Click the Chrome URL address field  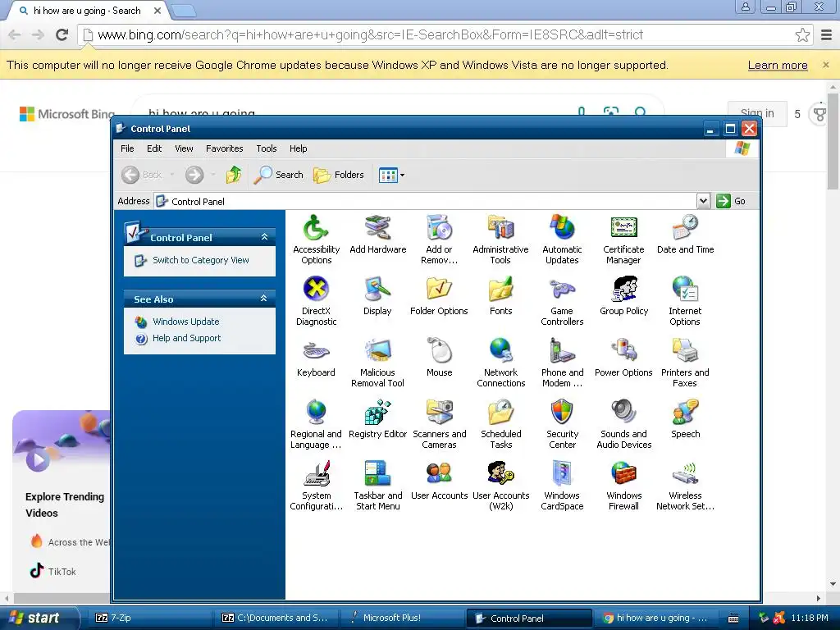[x=445, y=34]
